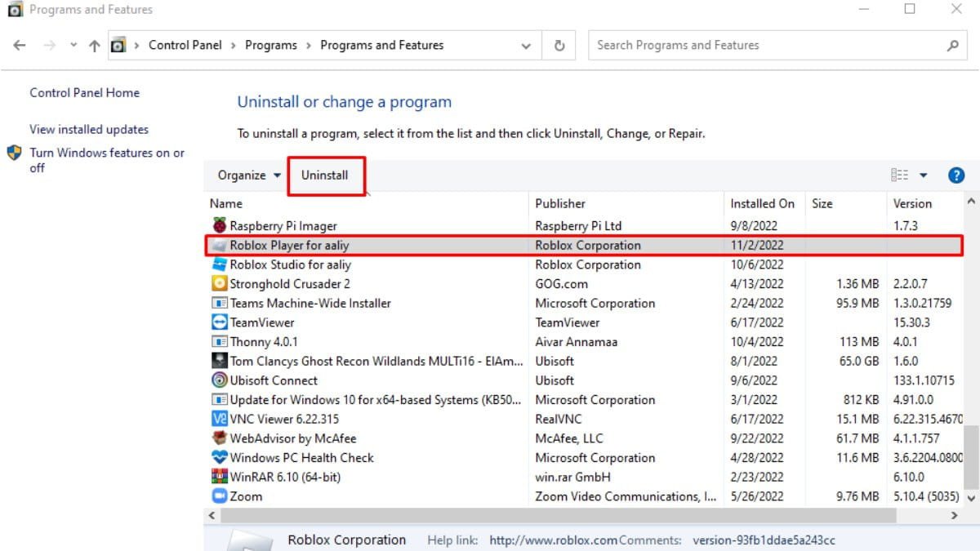Select the Raspberry Pi Imager icon
The height and width of the screenshot is (551, 980).
tap(219, 225)
